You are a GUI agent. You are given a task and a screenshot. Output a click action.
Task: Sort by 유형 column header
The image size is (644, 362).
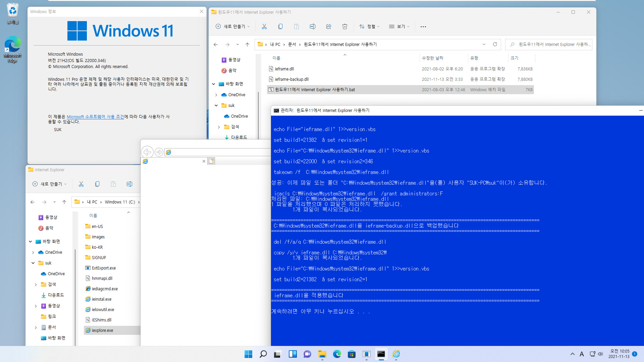[x=474, y=58]
